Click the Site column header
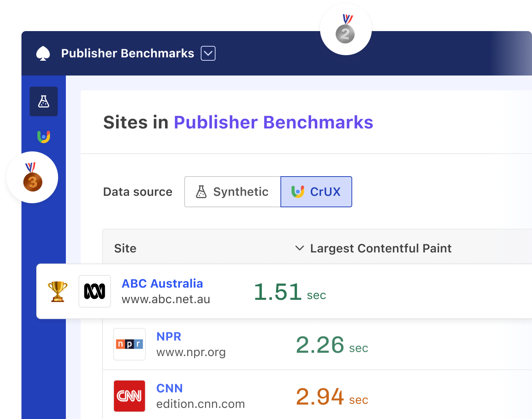The image size is (532, 419). [125, 248]
